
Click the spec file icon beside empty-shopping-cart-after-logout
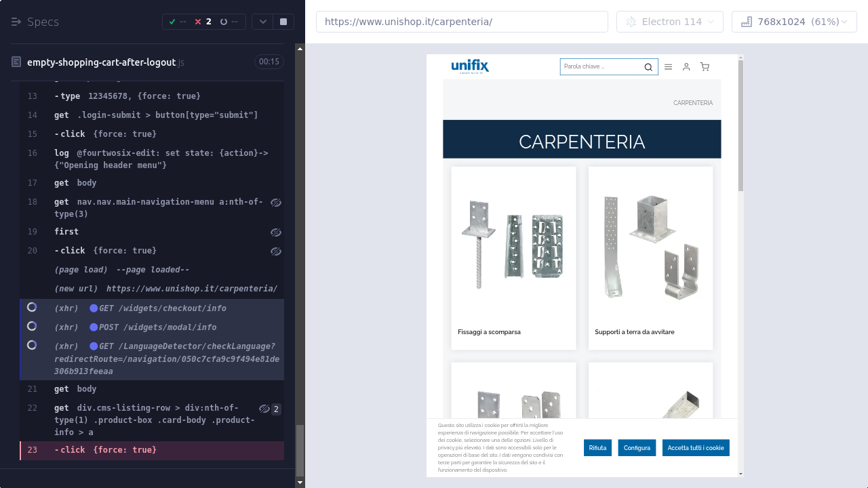[16, 62]
